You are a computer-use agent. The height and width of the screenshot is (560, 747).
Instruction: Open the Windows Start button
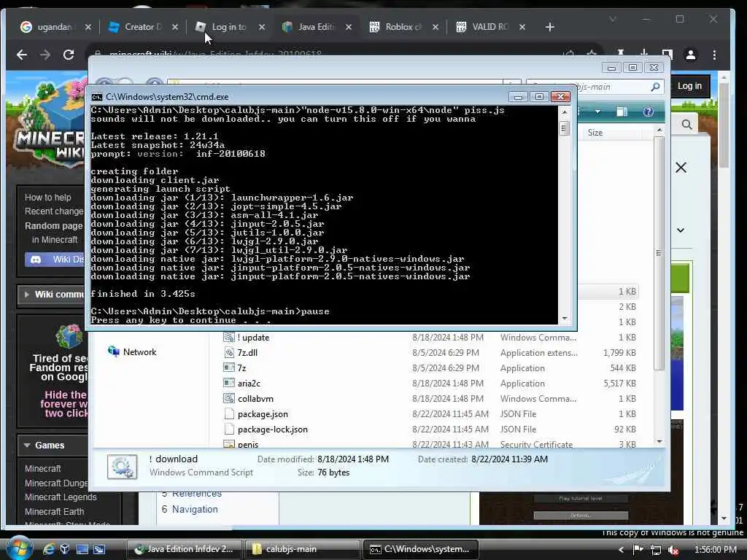coord(19,548)
